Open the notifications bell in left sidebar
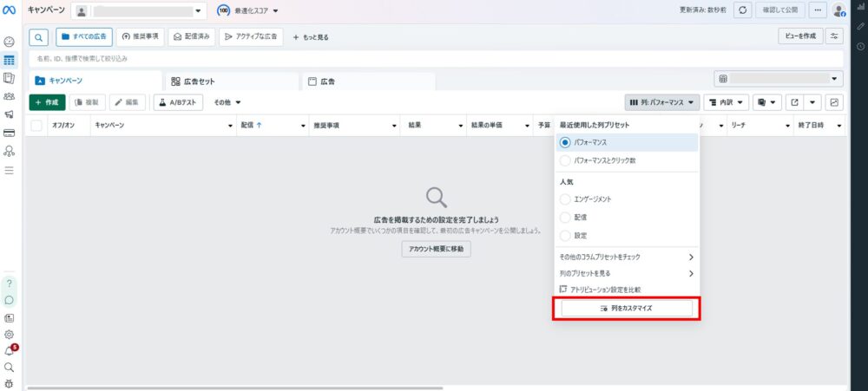The width and height of the screenshot is (868, 391). [10, 350]
